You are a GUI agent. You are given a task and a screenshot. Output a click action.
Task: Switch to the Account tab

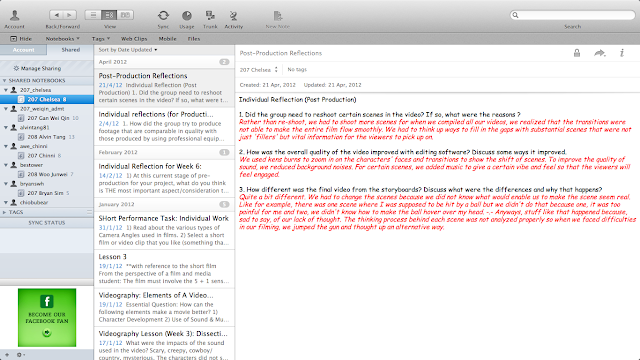[24, 50]
